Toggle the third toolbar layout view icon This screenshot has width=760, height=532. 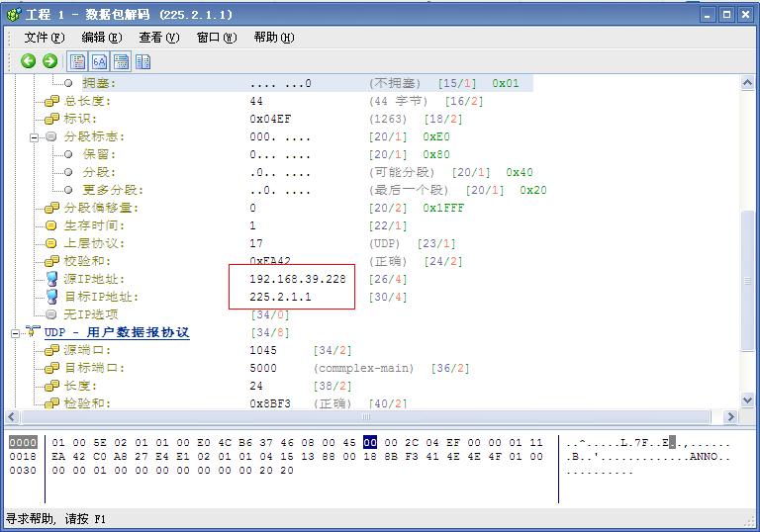pyautogui.click(x=121, y=61)
